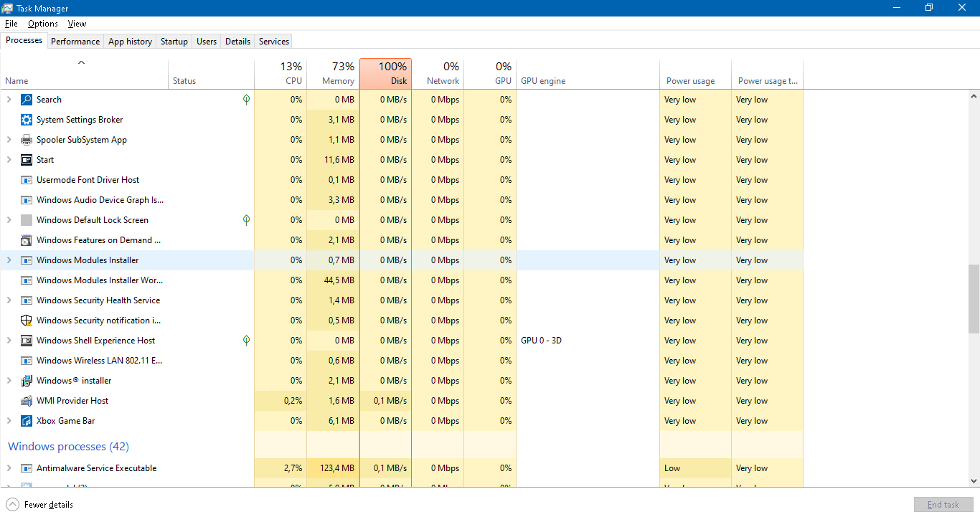Image resolution: width=980 pixels, height=522 pixels.
Task: Click the Fewer details circle arrow icon
Action: pos(12,504)
